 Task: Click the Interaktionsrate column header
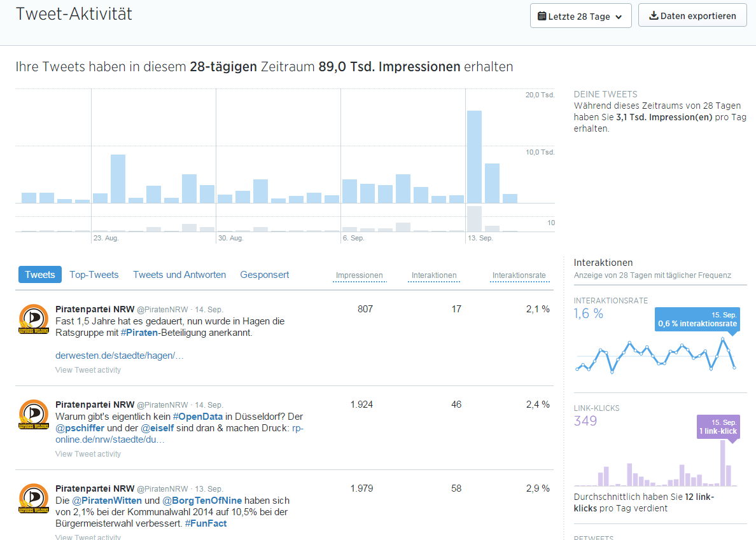(x=519, y=275)
